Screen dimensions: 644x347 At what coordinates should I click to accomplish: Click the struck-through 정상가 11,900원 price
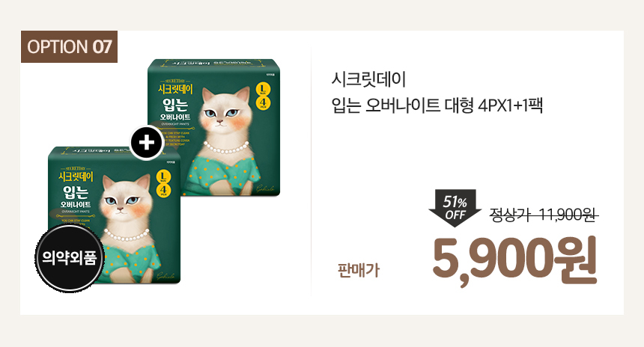point(544,215)
